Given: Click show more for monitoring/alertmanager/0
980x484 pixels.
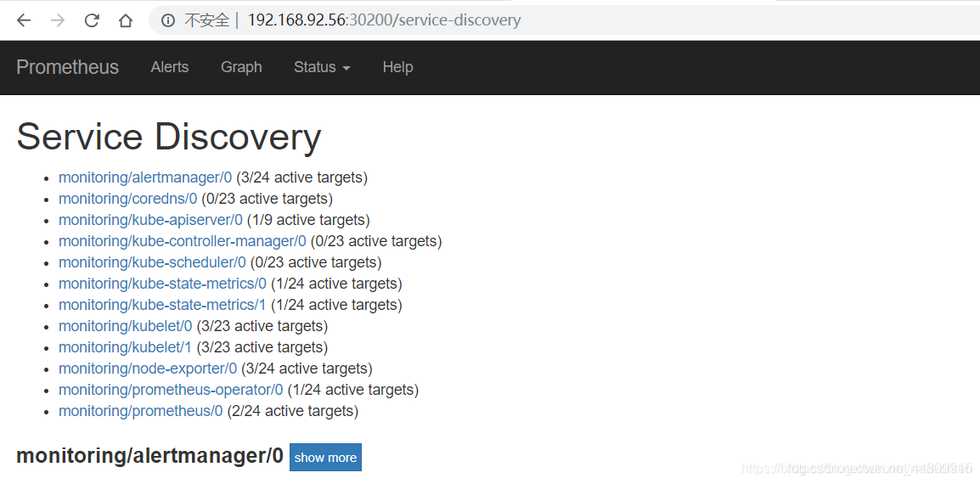Looking at the screenshot, I should (325, 458).
